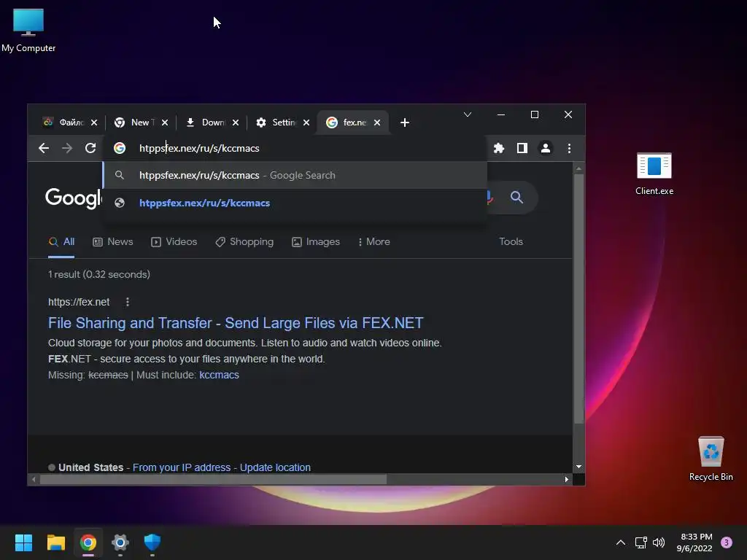The height and width of the screenshot is (560, 747).
Task: Open the Shopping results tab
Action: point(244,242)
